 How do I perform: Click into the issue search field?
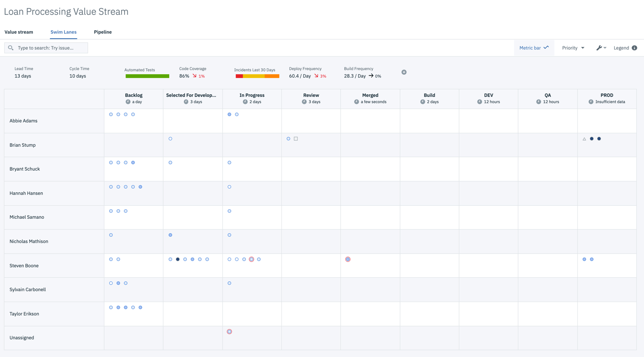click(50, 48)
